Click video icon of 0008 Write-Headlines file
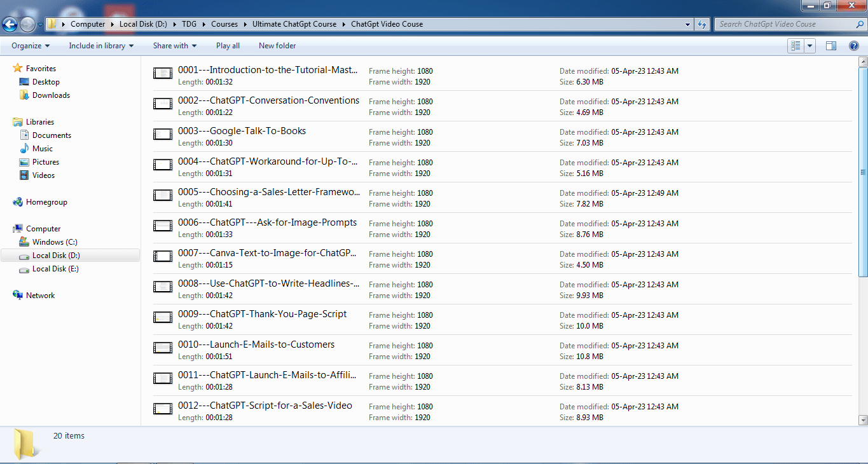This screenshot has height=464, width=868. point(163,287)
